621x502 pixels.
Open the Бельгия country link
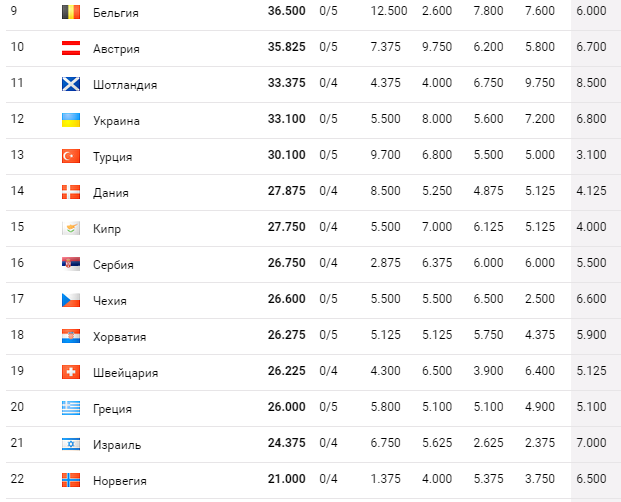(x=115, y=13)
